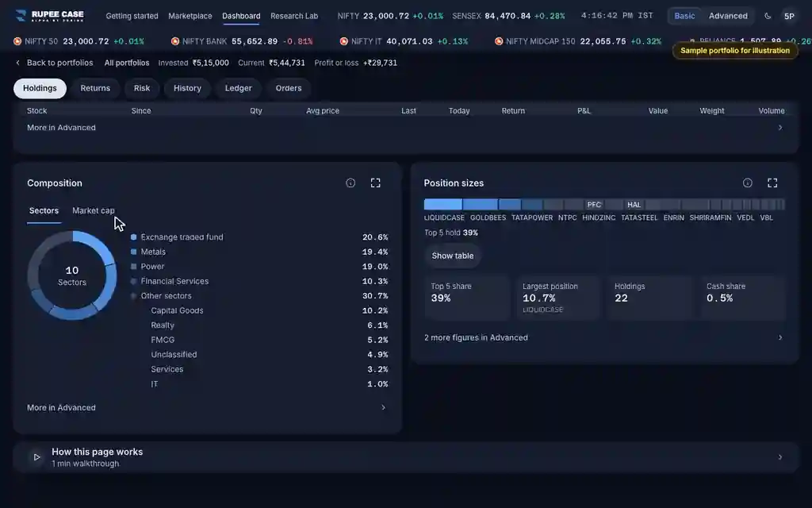Expand How this page works chevron

pos(780,457)
